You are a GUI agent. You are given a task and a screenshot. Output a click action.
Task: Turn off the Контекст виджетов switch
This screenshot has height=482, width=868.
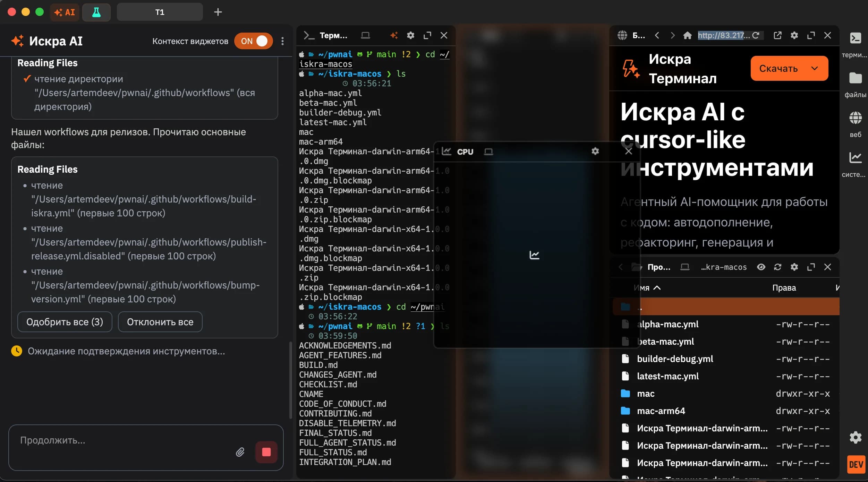tap(253, 41)
